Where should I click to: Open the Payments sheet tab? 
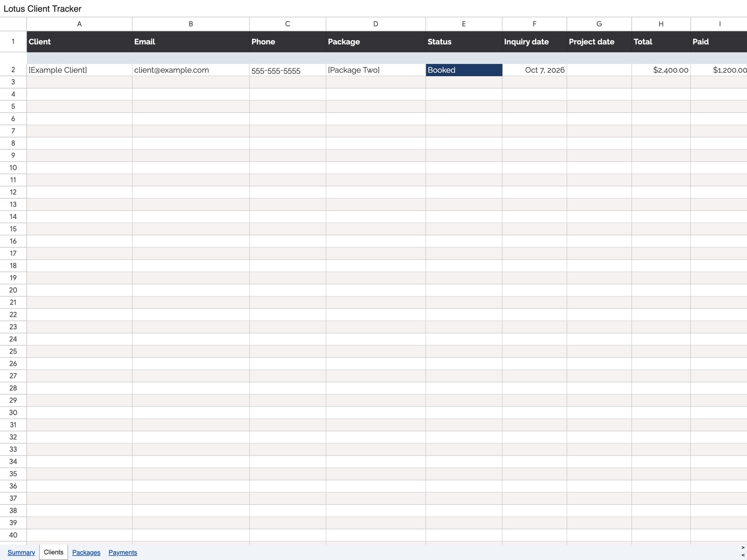click(123, 553)
